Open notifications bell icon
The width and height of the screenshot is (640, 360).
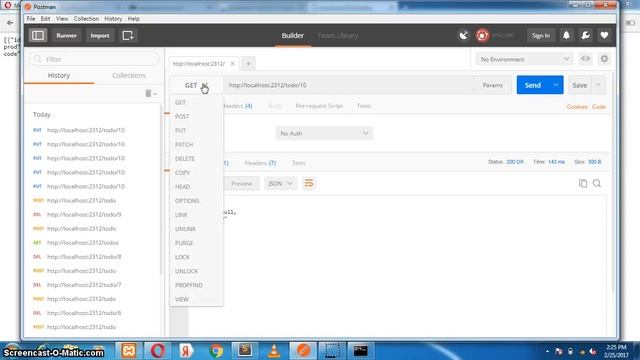click(x=566, y=36)
